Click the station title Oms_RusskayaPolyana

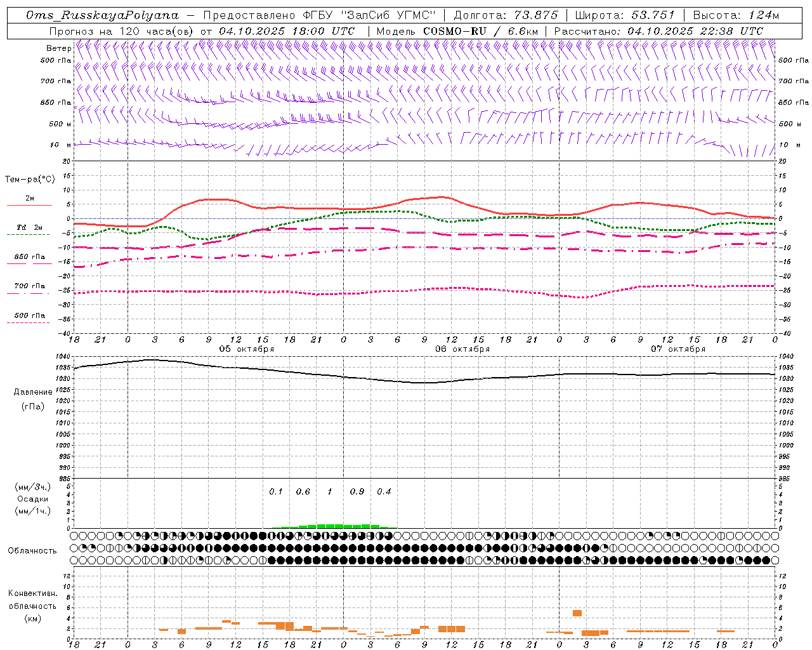pos(102,15)
